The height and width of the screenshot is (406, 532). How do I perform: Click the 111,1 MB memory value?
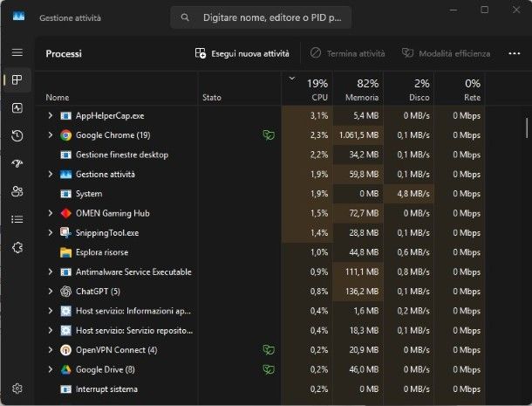(362, 272)
